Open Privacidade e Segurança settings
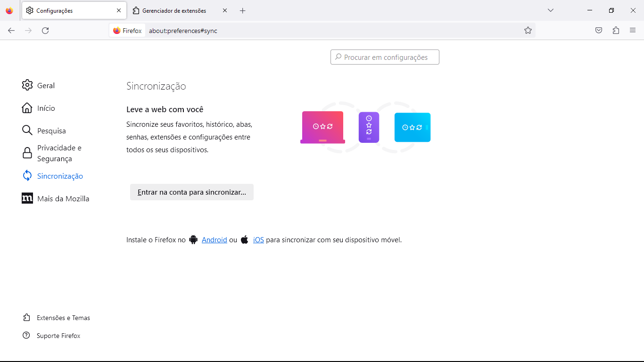The width and height of the screenshot is (644, 362). [59, 153]
